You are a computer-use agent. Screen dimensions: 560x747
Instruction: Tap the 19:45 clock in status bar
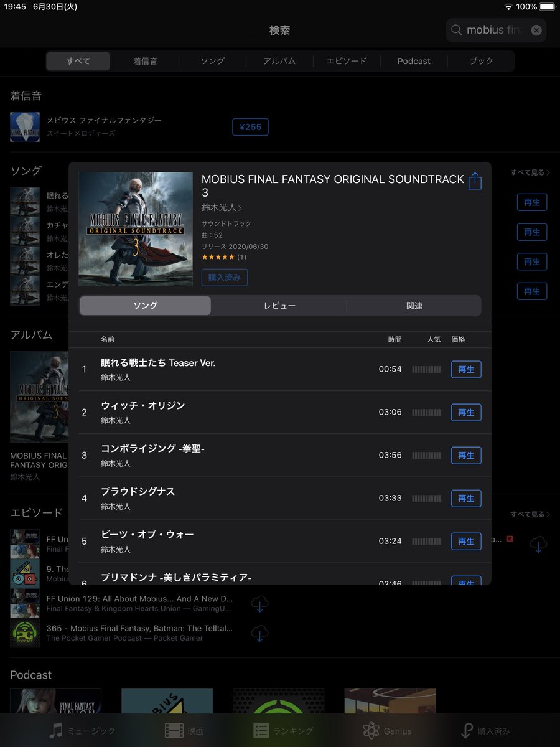point(14,6)
